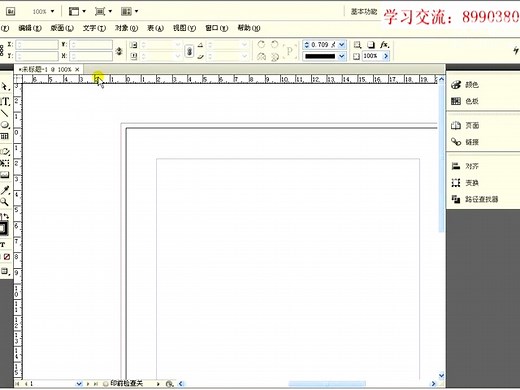Image resolution: width=520 pixels, height=390 pixels.
Task: Click the X position input field
Action: point(37,44)
